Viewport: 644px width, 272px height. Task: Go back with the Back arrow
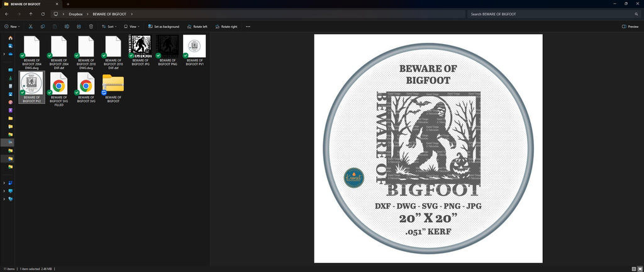point(6,14)
